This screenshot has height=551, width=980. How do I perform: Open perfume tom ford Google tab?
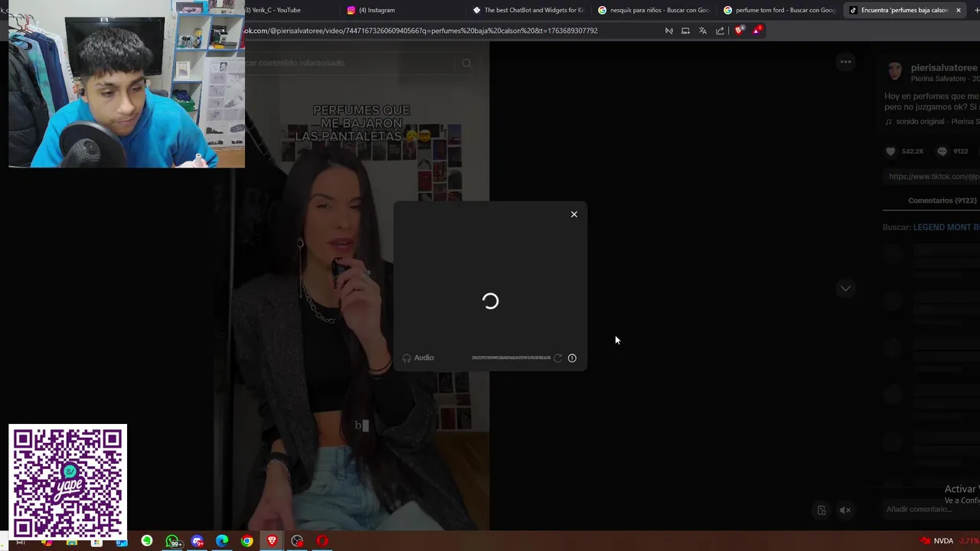click(779, 10)
